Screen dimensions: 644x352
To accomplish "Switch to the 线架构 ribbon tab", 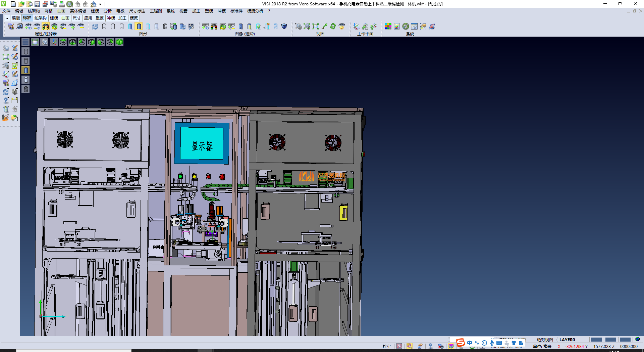I will coord(40,18).
